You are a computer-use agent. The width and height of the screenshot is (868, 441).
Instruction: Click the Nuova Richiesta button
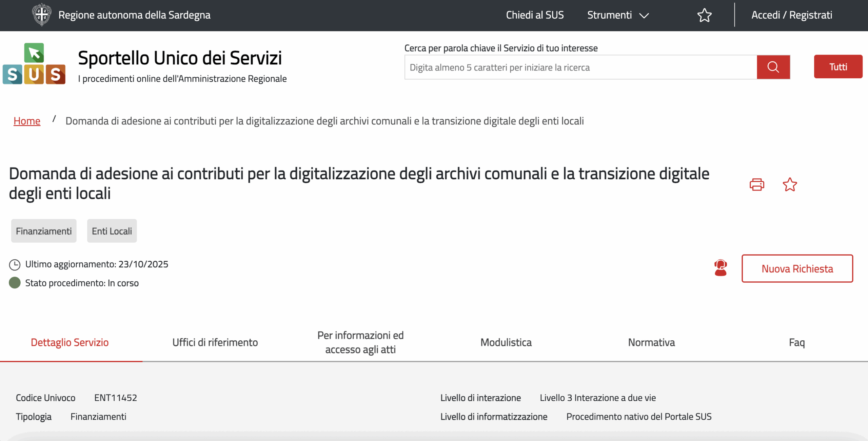797,268
